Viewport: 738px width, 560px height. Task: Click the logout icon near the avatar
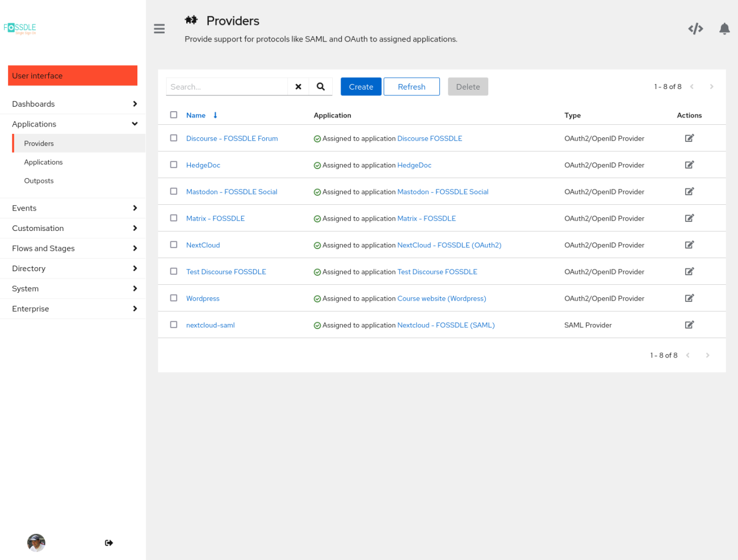108,542
